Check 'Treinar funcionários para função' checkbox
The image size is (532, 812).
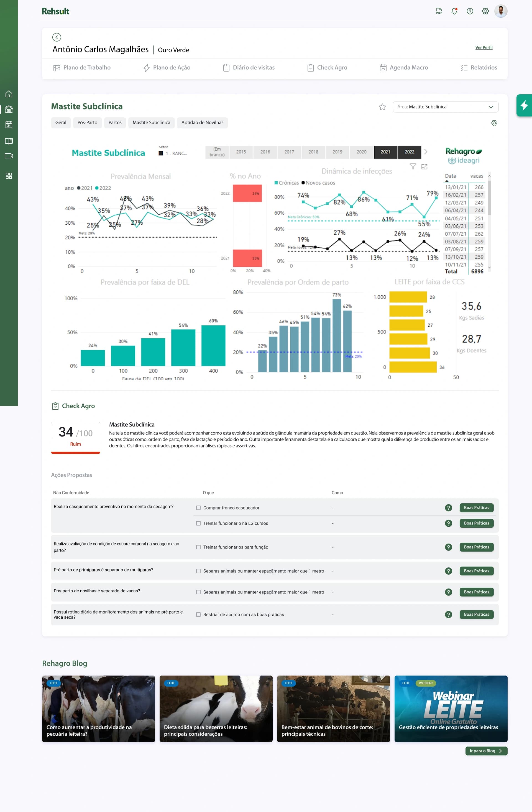click(x=198, y=547)
